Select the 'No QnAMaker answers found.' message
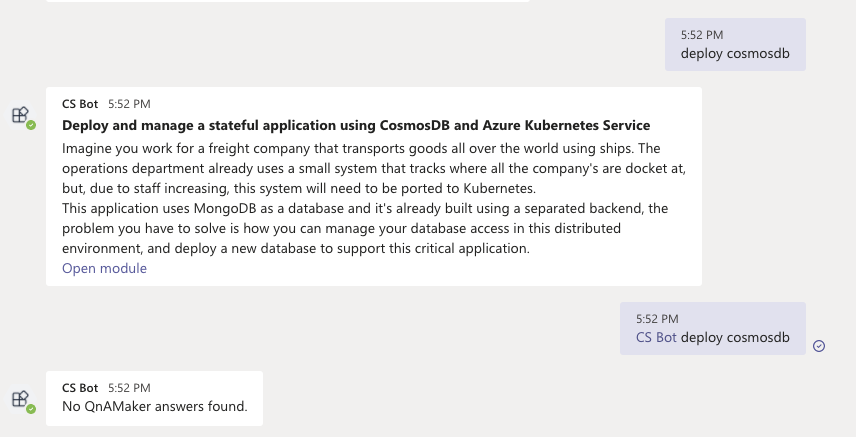Viewport: 856px width, 437px height. [x=154, y=406]
